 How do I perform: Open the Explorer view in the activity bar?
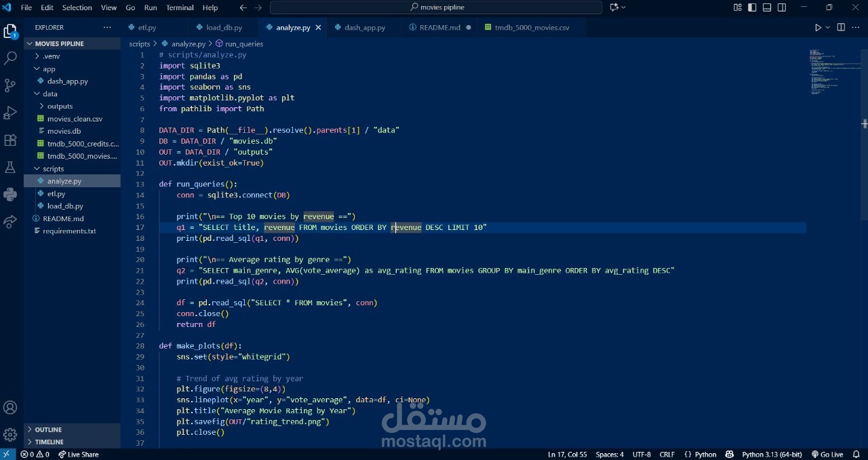tap(10, 31)
